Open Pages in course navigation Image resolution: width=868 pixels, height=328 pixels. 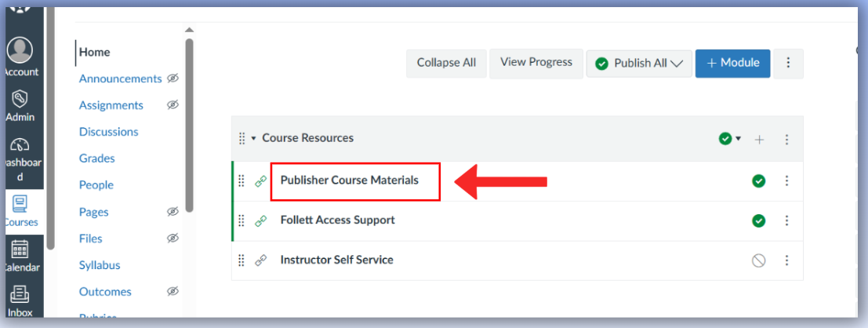coord(93,212)
